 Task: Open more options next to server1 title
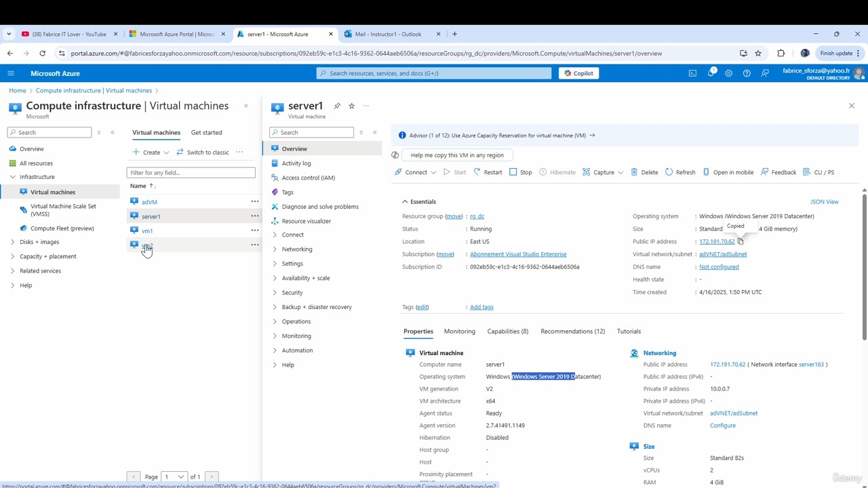pyautogui.click(x=366, y=106)
